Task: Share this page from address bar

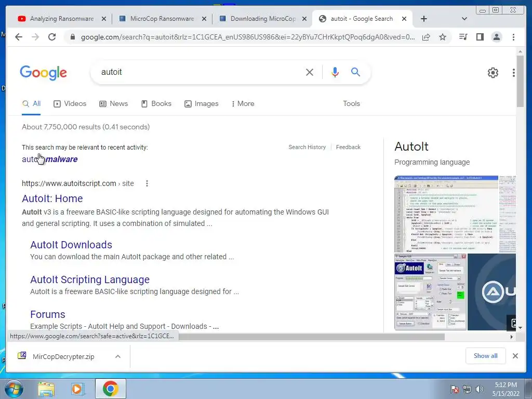Action: (x=426, y=37)
